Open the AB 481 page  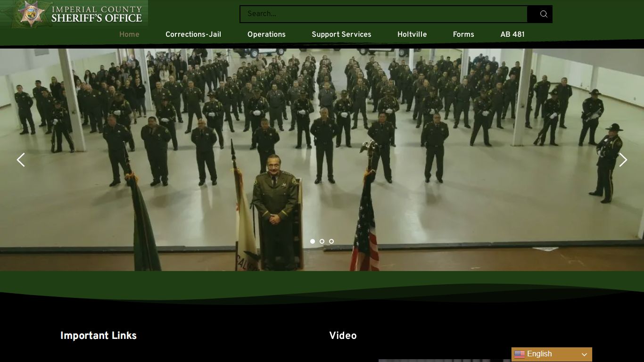tap(512, 34)
